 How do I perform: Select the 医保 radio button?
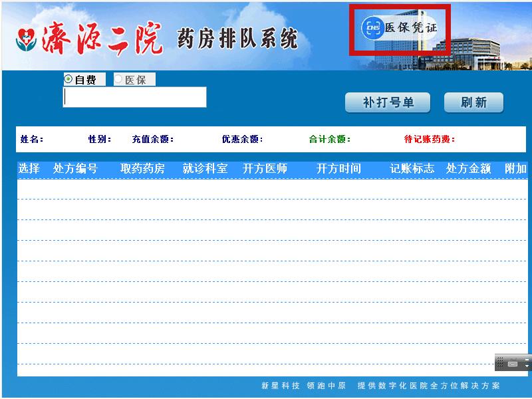point(119,79)
